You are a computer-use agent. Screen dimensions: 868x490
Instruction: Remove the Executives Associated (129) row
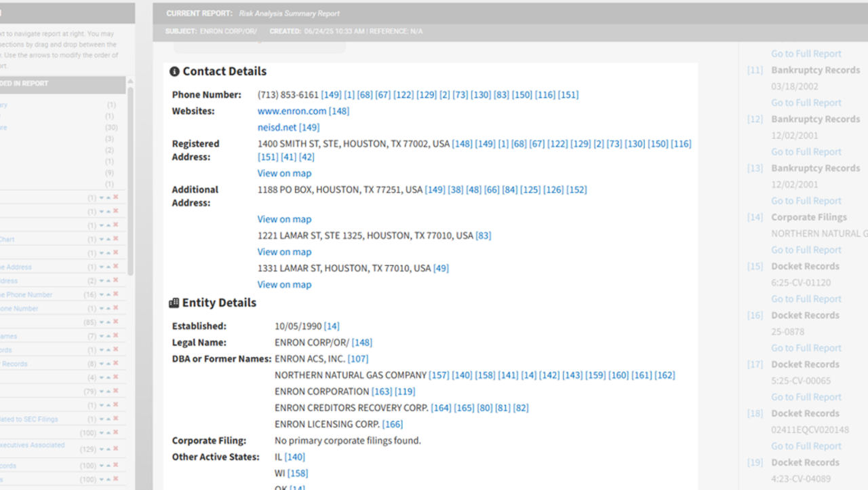click(x=116, y=449)
